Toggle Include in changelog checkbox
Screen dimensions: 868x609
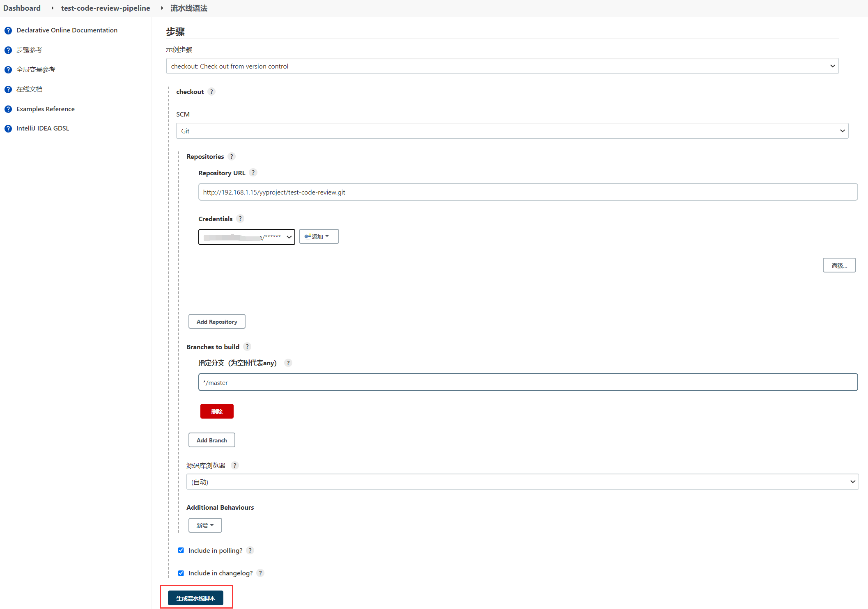click(x=181, y=573)
